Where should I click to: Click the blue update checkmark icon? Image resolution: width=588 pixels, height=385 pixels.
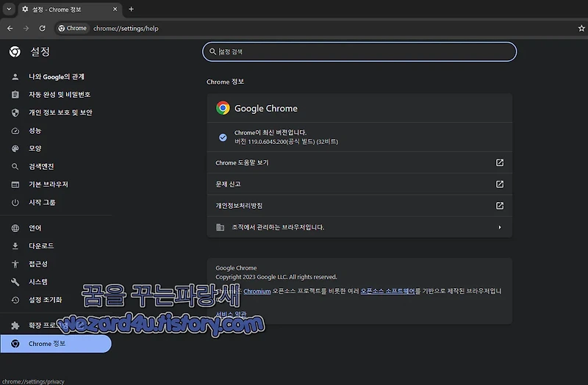tap(223, 137)
